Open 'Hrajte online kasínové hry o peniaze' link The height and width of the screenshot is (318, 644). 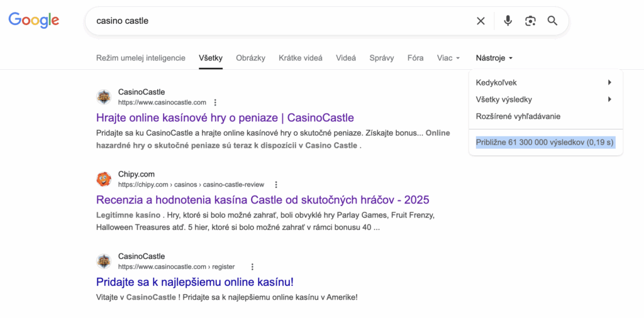tap(225, 118)
